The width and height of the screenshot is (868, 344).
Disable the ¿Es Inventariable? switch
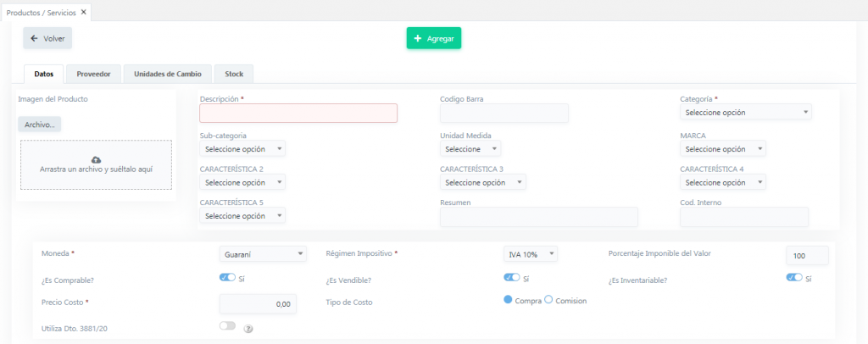pos(793,277)
